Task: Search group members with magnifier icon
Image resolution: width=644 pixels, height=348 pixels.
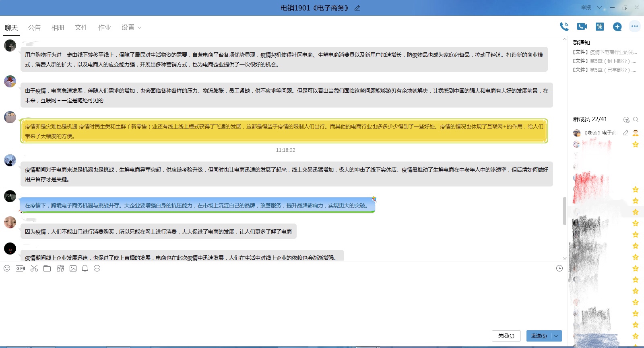Action: (x=636, y=119)
